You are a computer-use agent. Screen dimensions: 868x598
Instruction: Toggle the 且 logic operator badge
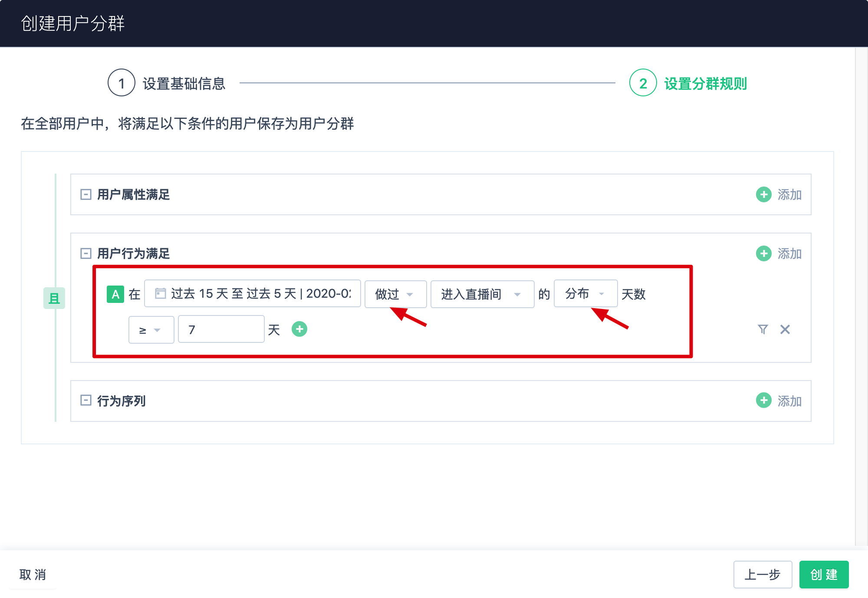click(x=54, y=298)
